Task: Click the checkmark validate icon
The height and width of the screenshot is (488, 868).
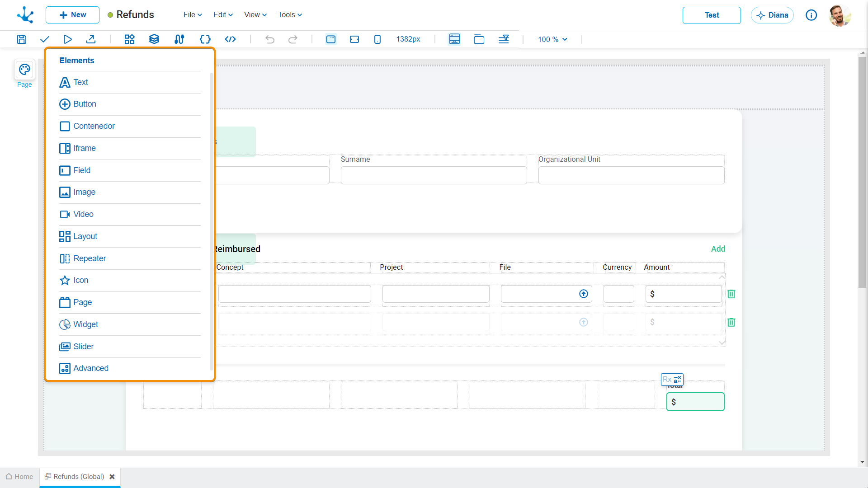Action: point(45,39)
